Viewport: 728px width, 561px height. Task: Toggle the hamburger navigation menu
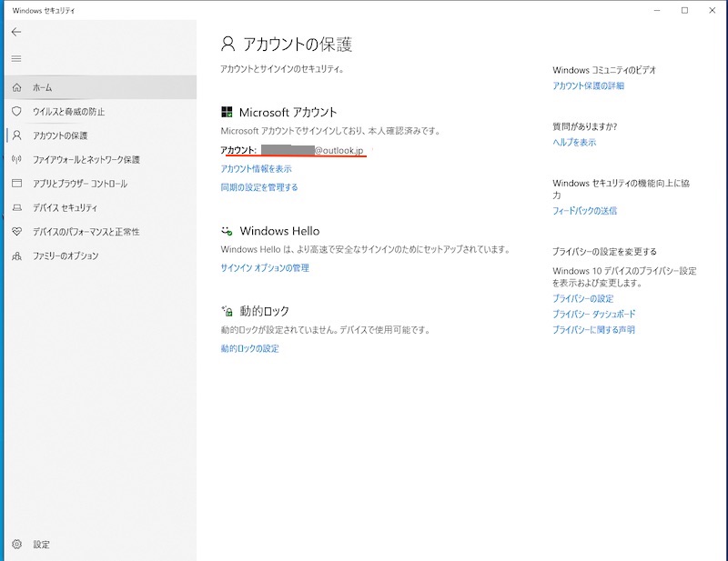pyautogui.click(x=16, y=59)
